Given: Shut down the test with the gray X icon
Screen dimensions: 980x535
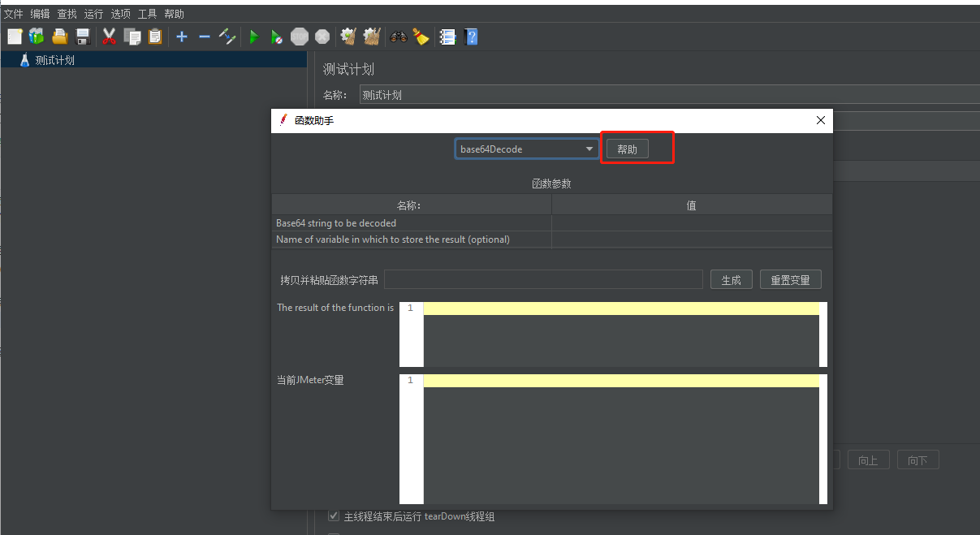Looking at the screenshot, I should click(x=322, y=37).
